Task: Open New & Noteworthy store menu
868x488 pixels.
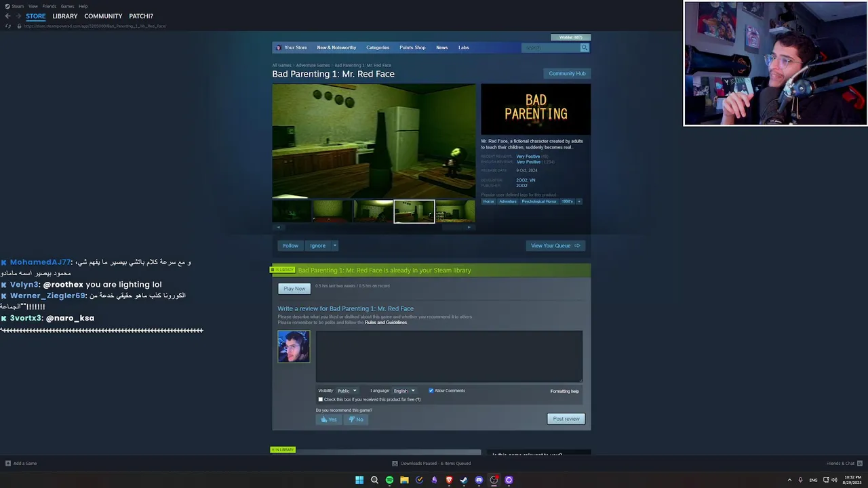Action: (x=336, y=47)
